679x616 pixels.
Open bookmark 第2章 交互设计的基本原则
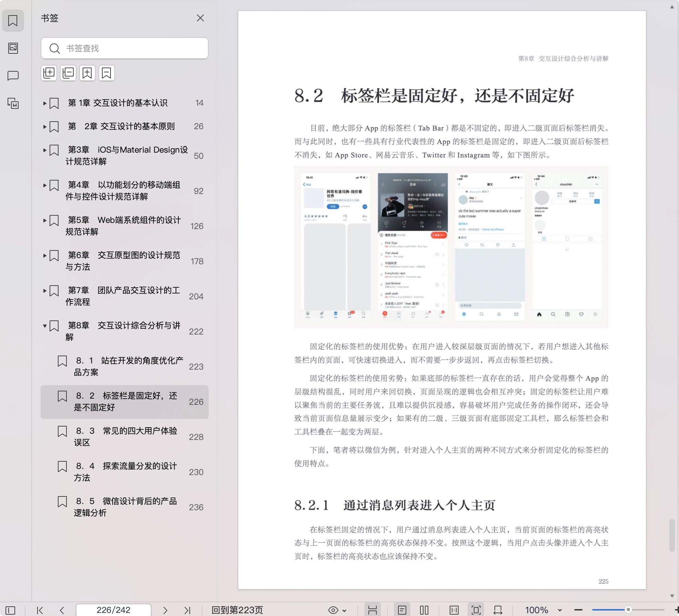click(x=125, y=126)
